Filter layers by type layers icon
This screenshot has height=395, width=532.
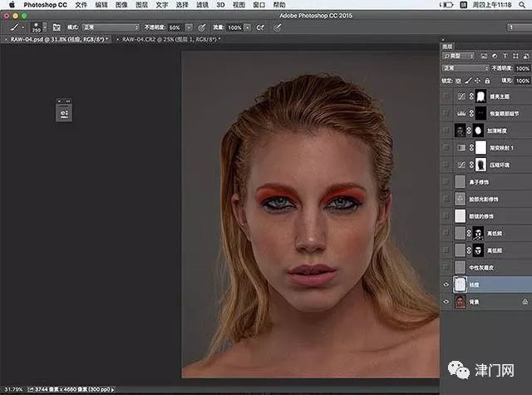tap(505, 56)
